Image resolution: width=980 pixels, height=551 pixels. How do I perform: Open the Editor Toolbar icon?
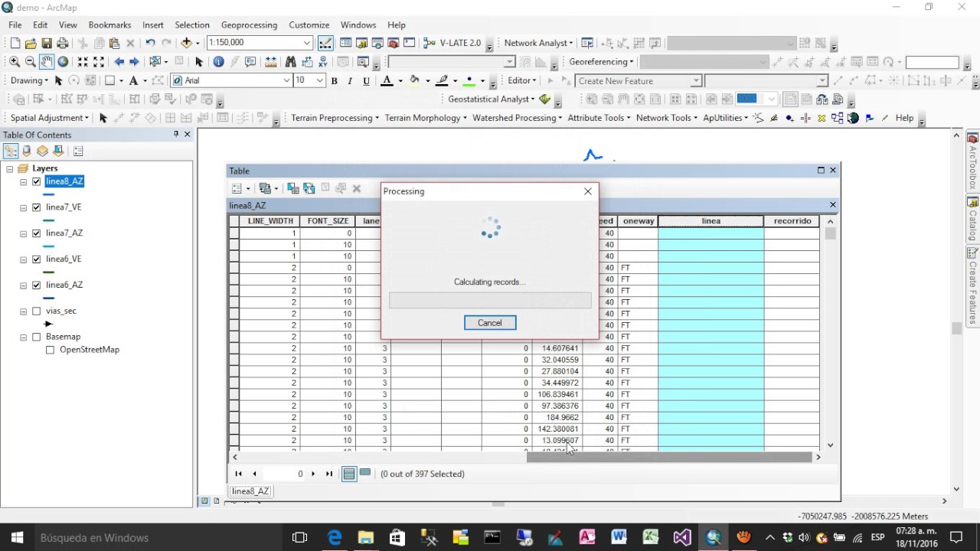325,44
